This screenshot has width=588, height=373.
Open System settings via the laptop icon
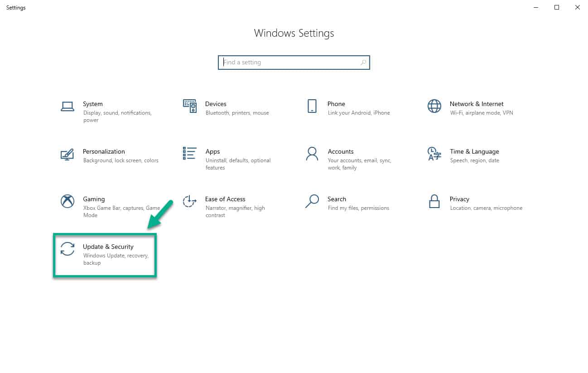tap(67, 107)
